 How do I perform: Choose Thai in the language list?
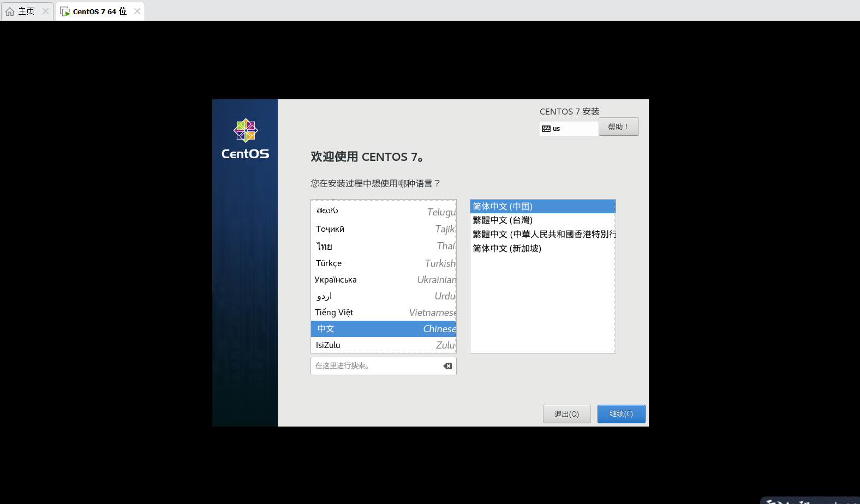pos(384,246)
